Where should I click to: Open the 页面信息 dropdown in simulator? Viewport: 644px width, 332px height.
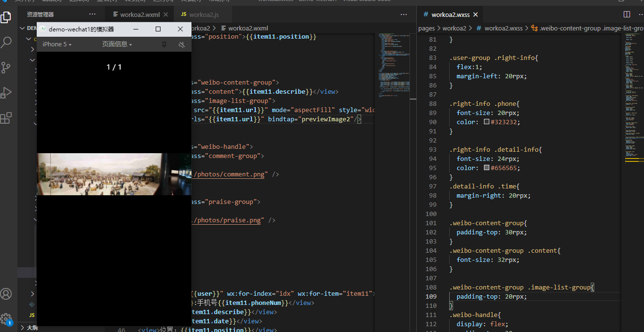tap(117, 44)
